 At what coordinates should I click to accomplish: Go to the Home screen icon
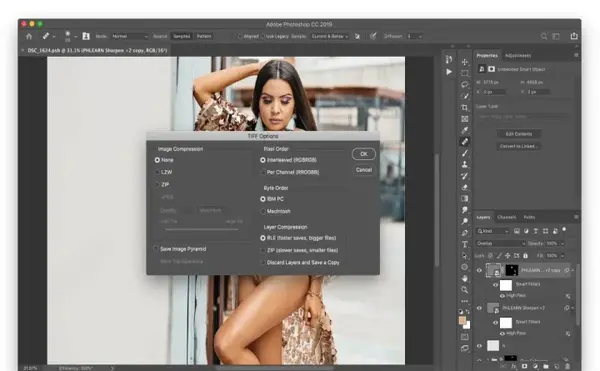pos(29,36)
